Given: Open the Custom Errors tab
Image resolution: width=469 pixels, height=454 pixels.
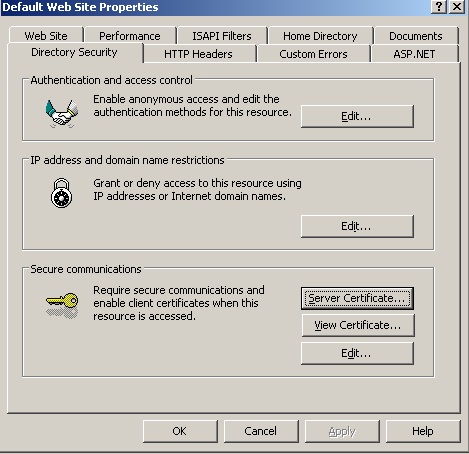Looking at the screenshot, I should (x=313, y=54).
